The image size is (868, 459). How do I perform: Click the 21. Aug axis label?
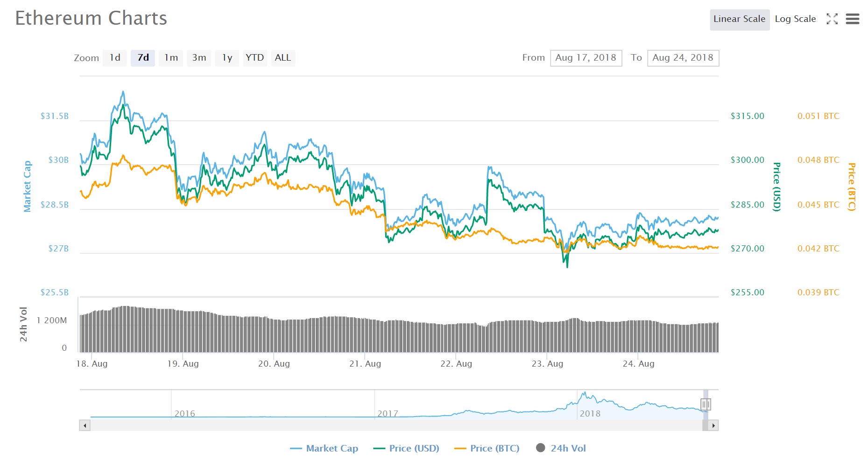click(x=365, y=364)
